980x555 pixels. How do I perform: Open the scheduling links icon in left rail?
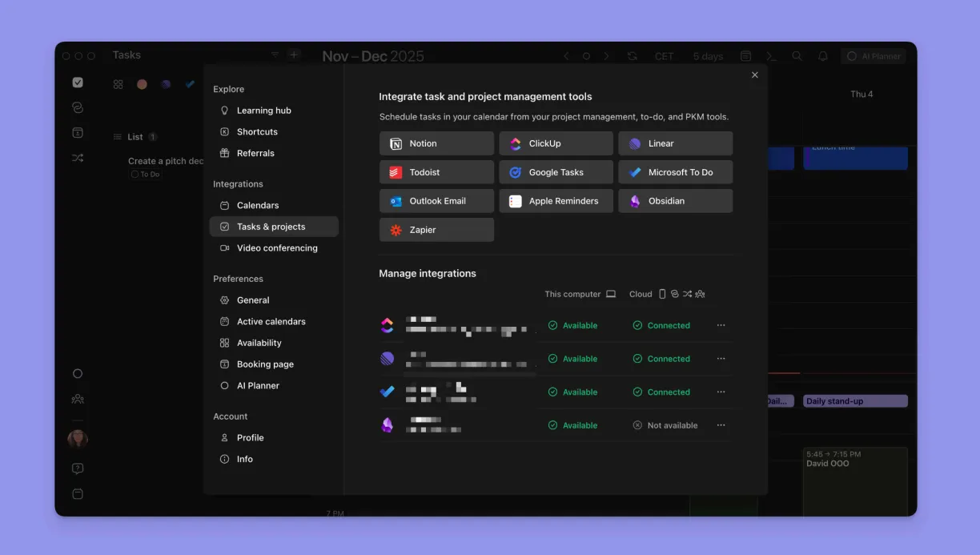click(x=78, y=107)
